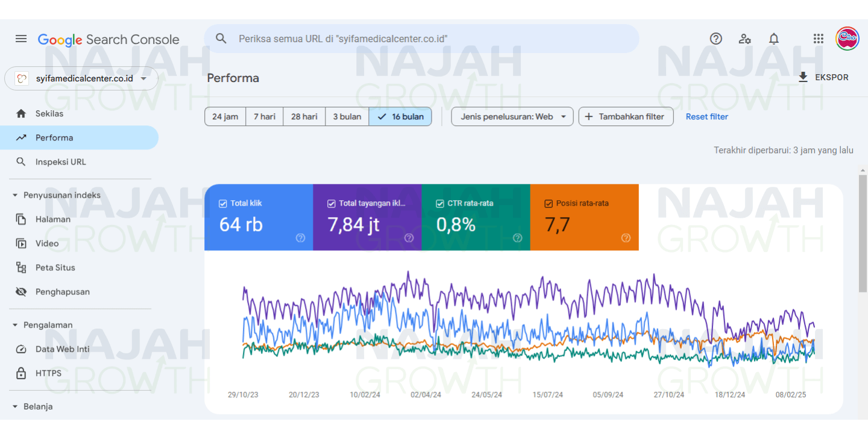
Task: Click the Sekilas home icon
Action: click(x=21, y=113)
